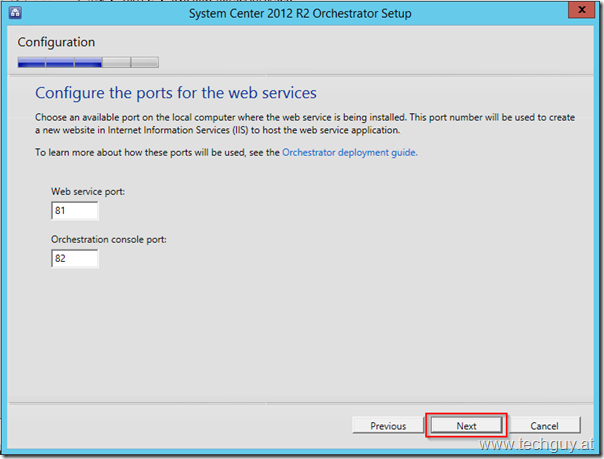Click the Configuration section header
604x459 pixels.
(x=56, y=43)
